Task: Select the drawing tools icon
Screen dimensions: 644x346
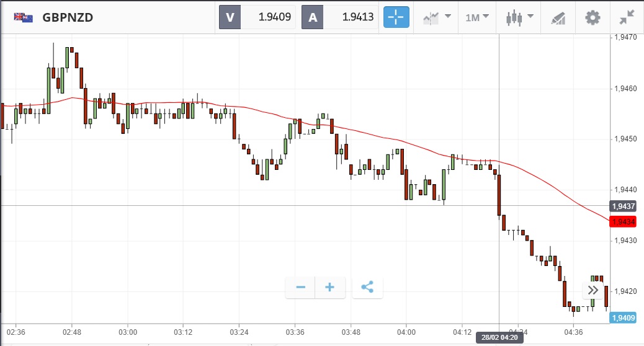Action: tap(558, 17)
